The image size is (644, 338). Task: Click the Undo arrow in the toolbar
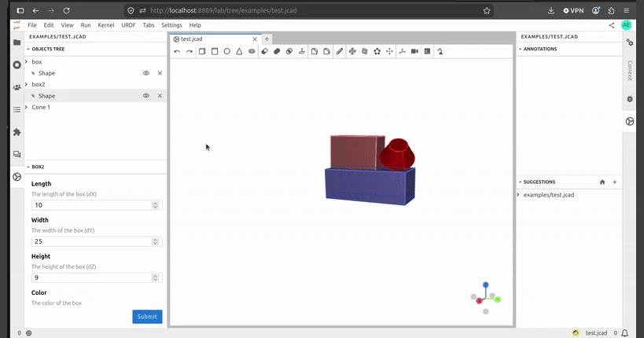coord(177,51)
